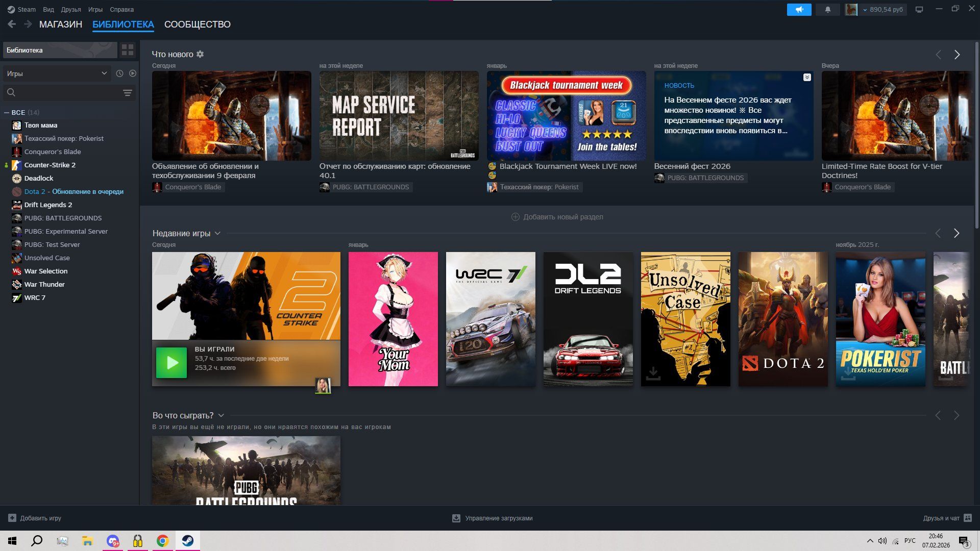This screenshot has width=980, height=551.
Task: Open the Друзья menu
Action: pos(70,10)
